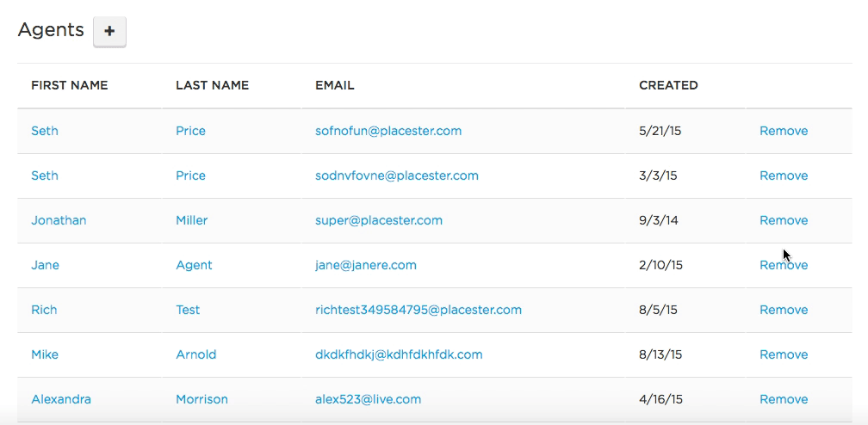Open agent last name Miller
868x425 pixels.
click(191, 221)
